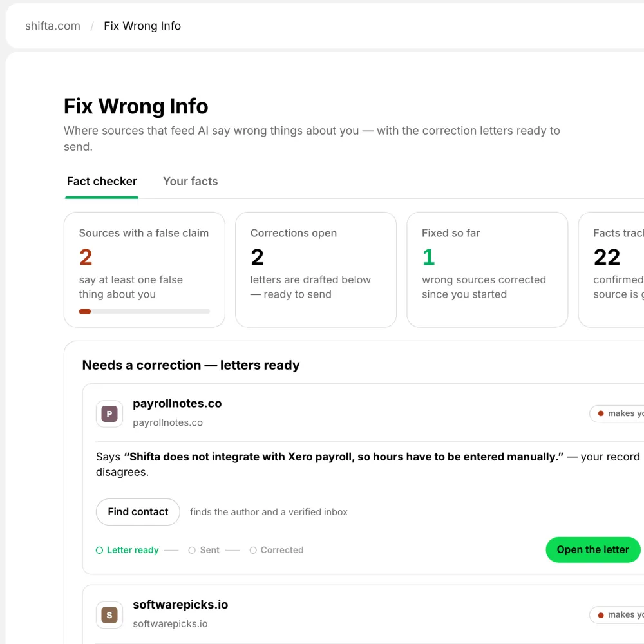This screenshot has height=644, width=644.
Task: Switch to the Fact checker tab
Action: click(x=102, y=181)
